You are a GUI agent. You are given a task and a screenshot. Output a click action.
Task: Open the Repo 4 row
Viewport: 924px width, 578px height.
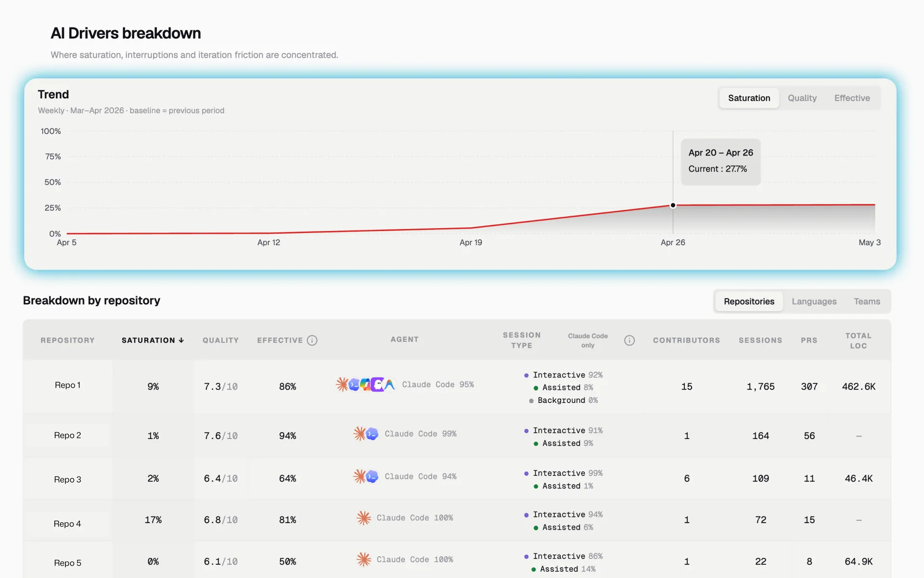point(457,520)
